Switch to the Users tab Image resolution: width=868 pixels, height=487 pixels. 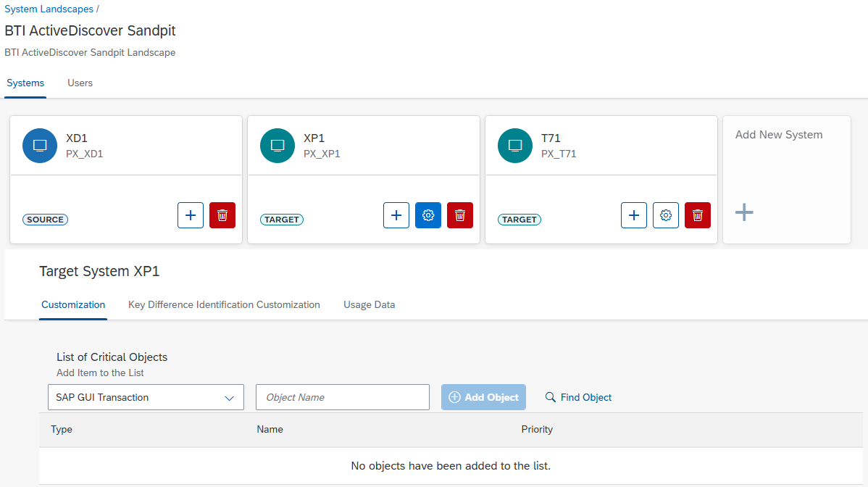(x=80, y=83)
